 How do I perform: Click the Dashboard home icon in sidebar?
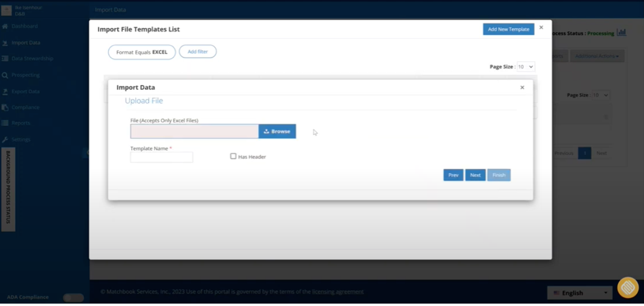[x=5, y=26]
